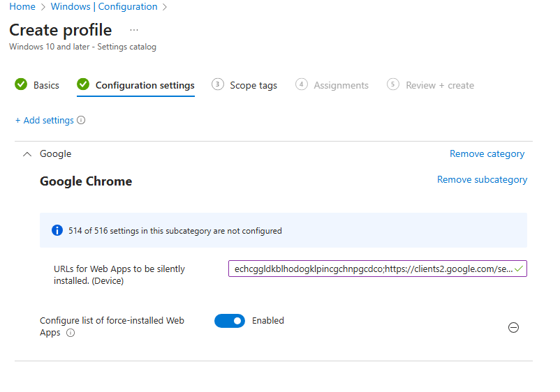The width and height of the screenshot is (560, 392).
Task: Click the step 3 circle icon
Action: (217, 84)
